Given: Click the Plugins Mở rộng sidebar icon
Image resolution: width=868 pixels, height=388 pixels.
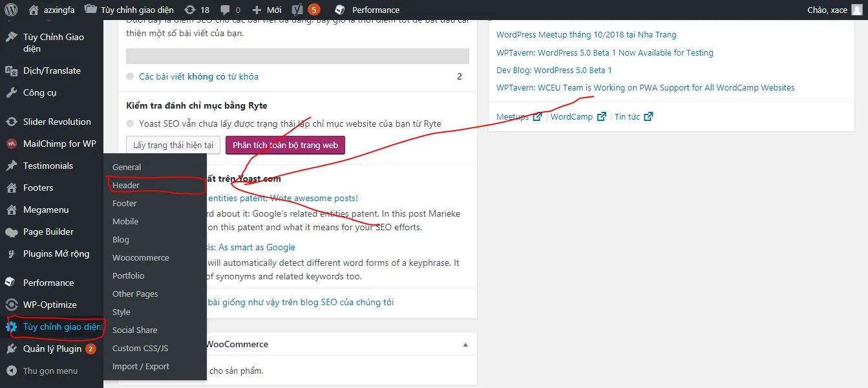Looking at the screenshot, I should click(x=11, y=253).
